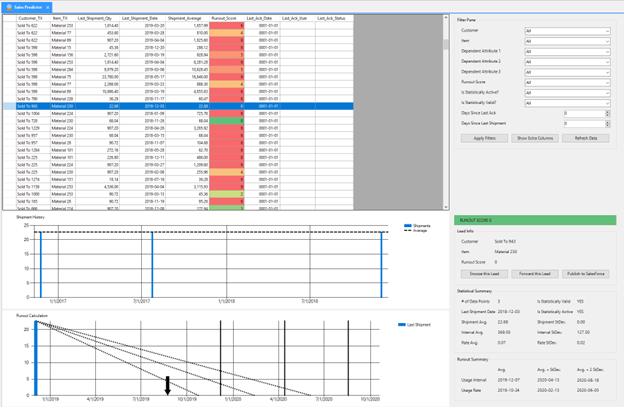Increase Days Since Last Ack value
The width and height of the screenshot is (624, 407).
608,112
